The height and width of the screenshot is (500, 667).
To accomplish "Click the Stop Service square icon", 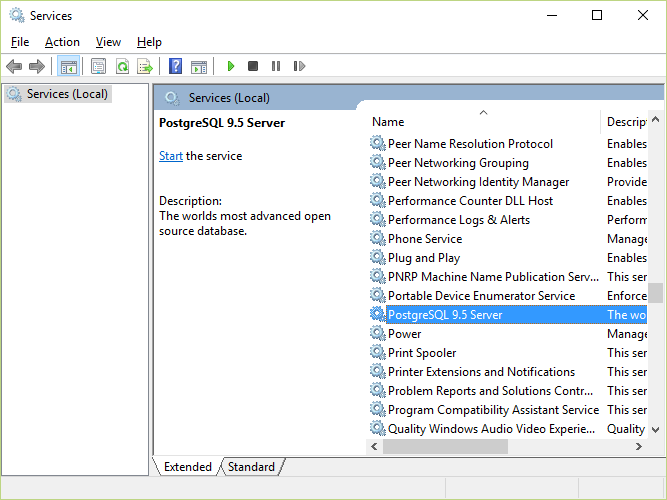I will [x=253, y=66].
